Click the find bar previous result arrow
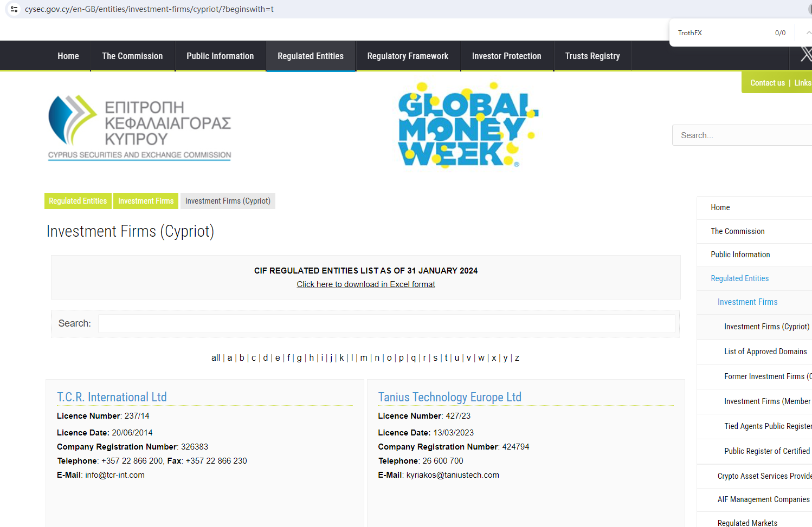 pos(808,33)
